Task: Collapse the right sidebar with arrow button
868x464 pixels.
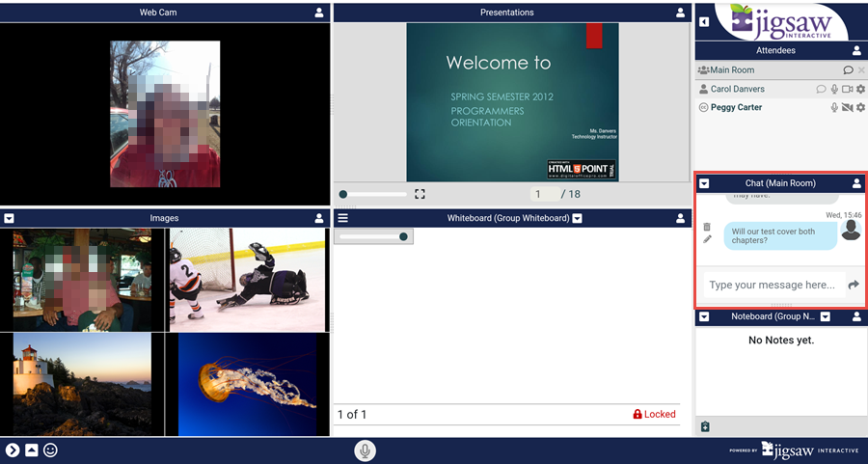Action: [x=704, y=22]
